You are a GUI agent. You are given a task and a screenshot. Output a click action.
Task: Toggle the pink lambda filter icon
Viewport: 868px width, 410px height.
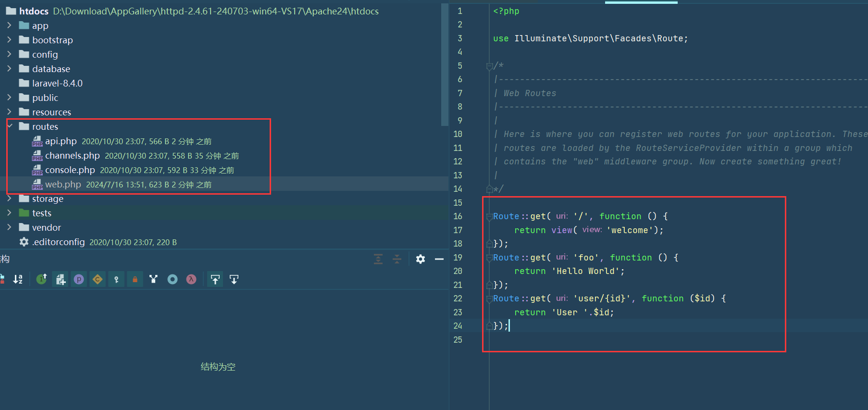point(191,279)
